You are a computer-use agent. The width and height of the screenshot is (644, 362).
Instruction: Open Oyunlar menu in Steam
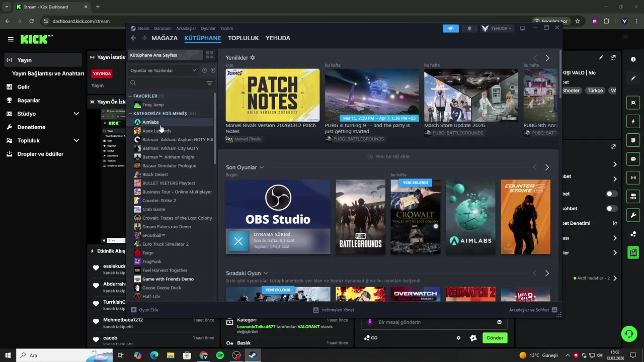(x=208, y=28)
